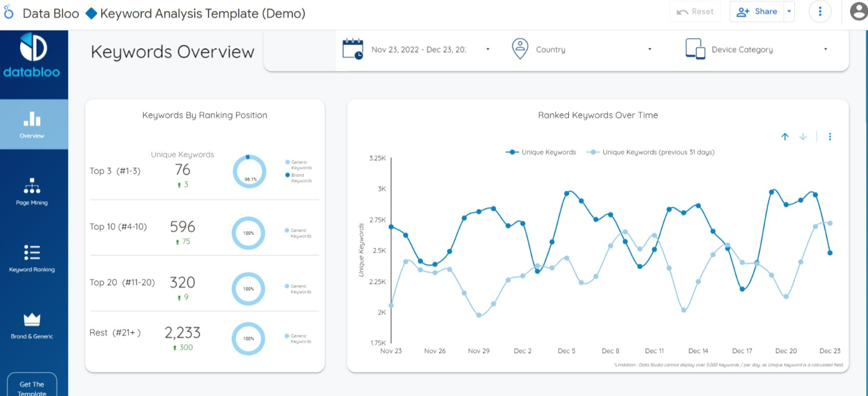Toggle descending sort on Ranked Keywords chart

click(803, 136)
